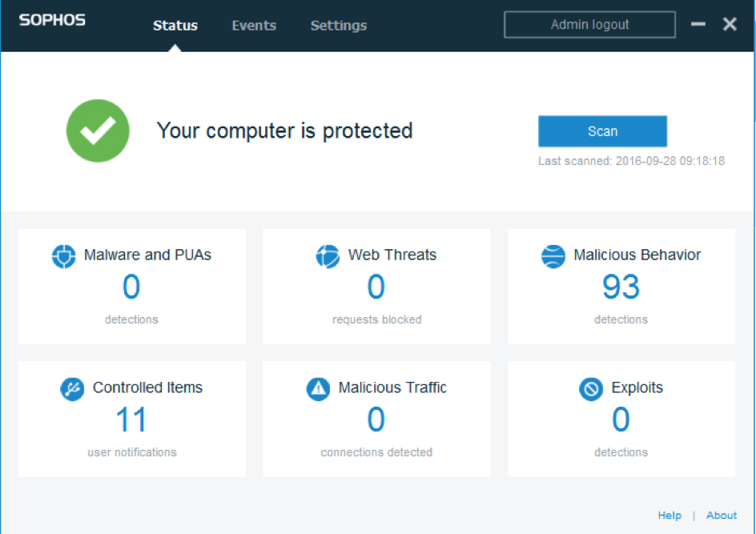Minimize the Sophos window
This screenshot has height=534, width=756.
(698, 24)
